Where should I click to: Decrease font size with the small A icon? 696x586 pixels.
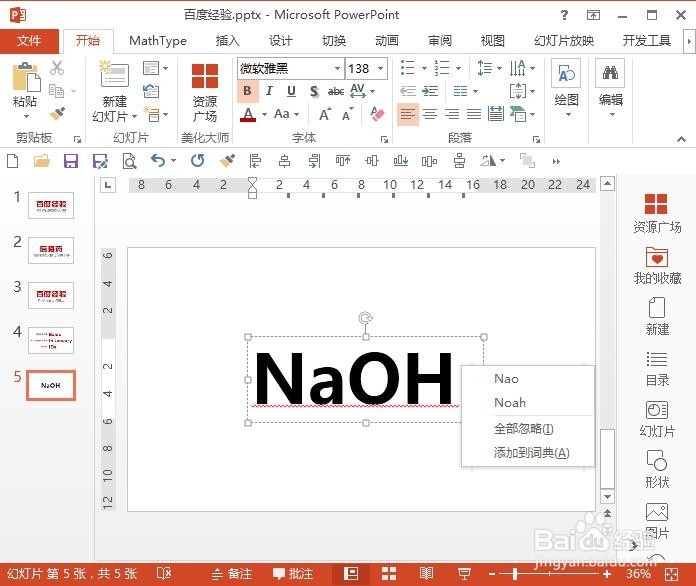click(348, 114)
